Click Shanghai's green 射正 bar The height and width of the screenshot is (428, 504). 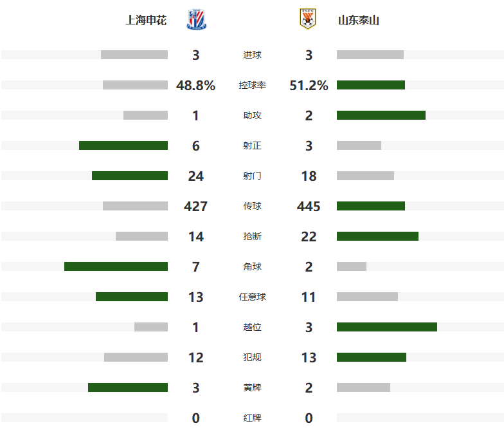point(123,145)
